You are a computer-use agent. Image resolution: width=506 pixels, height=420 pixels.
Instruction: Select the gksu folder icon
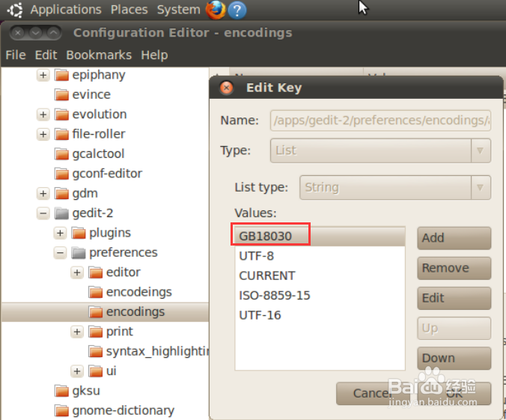[61, 391]
